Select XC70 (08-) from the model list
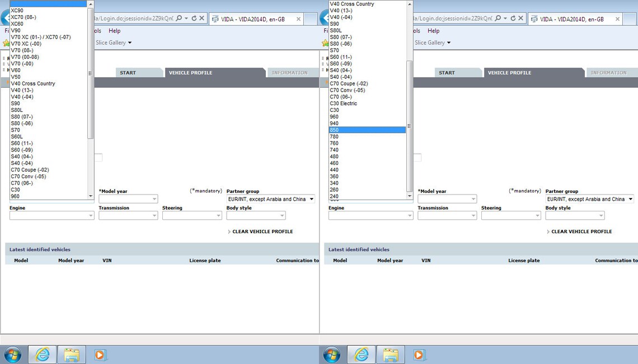638x364 pixels. 49,17
